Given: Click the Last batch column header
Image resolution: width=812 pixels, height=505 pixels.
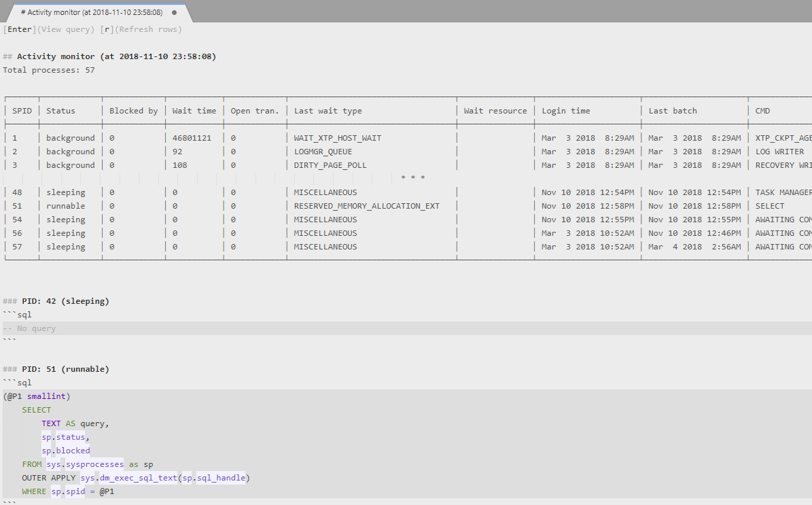Looking at the screenshot, I should (x=673, y=111).
